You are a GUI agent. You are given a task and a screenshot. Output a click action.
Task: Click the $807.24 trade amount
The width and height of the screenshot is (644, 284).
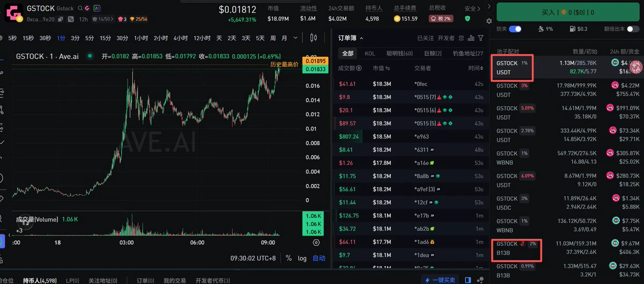click(349, 137)
